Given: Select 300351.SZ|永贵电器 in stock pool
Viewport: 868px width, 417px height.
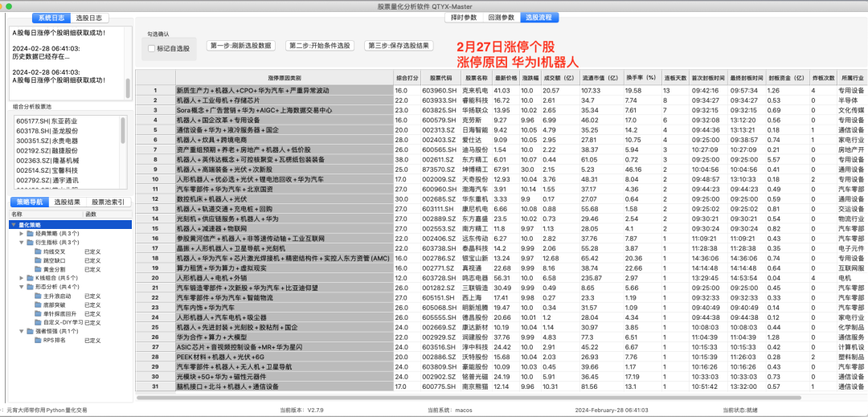Looking at the screenshot, I should coord(47,141).
